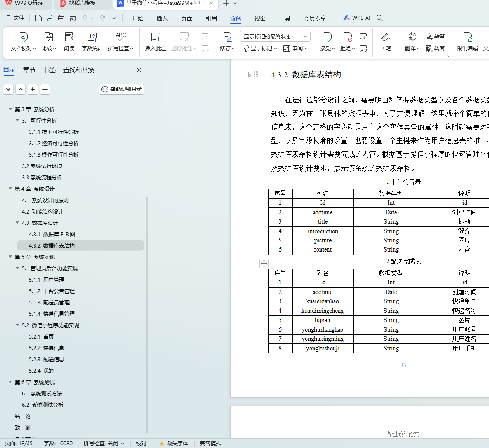Switch to the 视图 ribbon tab
489x448 pixels.
coord(260,18)
